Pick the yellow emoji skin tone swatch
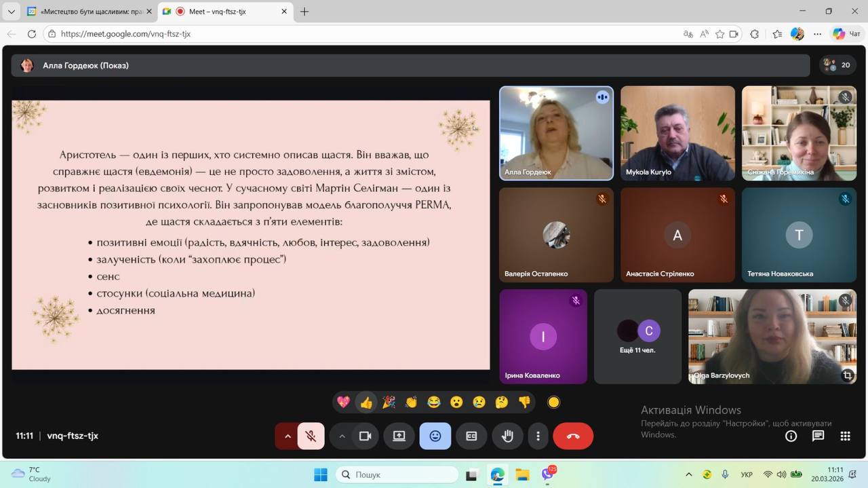868x488 pixels. coord(553,402)
